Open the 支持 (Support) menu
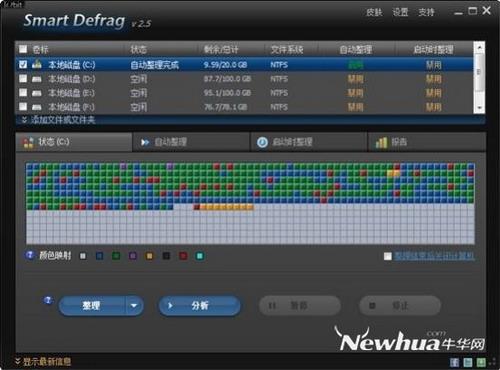500x370 pixels. point(426,12)
